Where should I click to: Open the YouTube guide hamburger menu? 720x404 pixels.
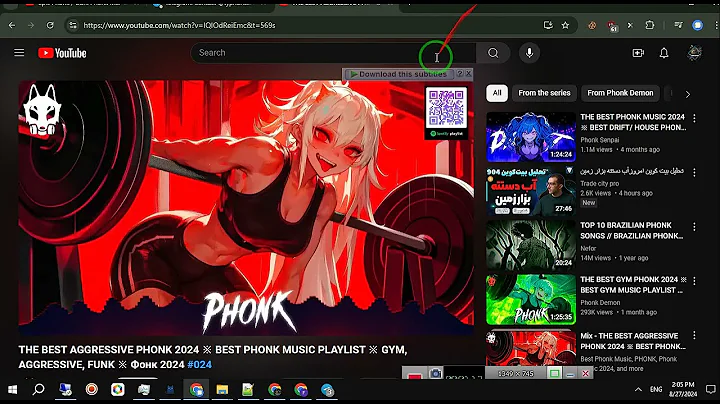(x=19, y=53)
